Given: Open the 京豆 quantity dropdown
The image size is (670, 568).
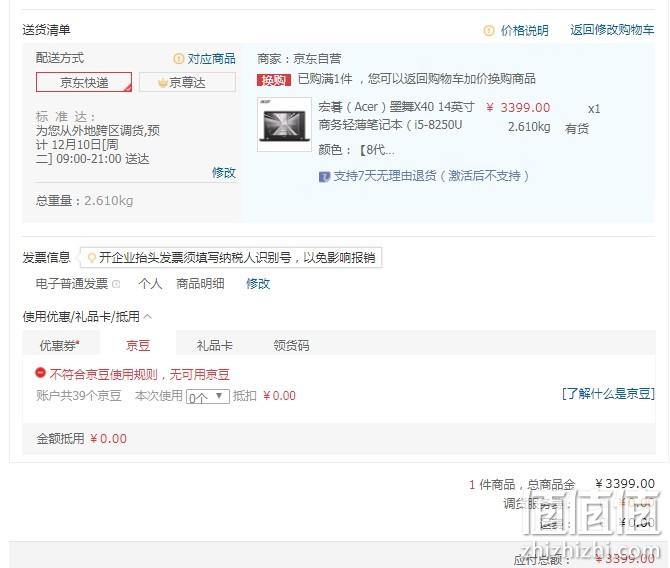Looking at the screenshot, I should (208, 397).
